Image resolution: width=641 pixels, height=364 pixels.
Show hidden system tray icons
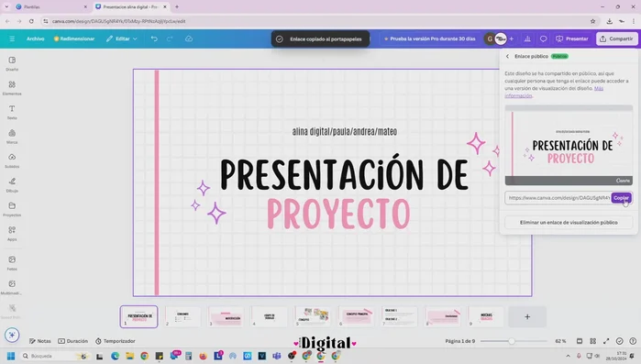pos(568,356)
